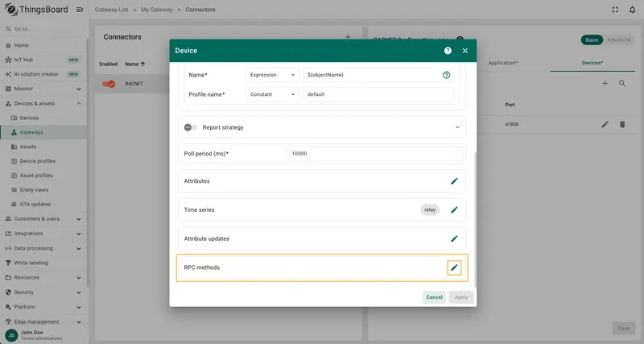644x344 pixels.
Task: Open Asset profiles in sidebar
Action: [43, 176]
